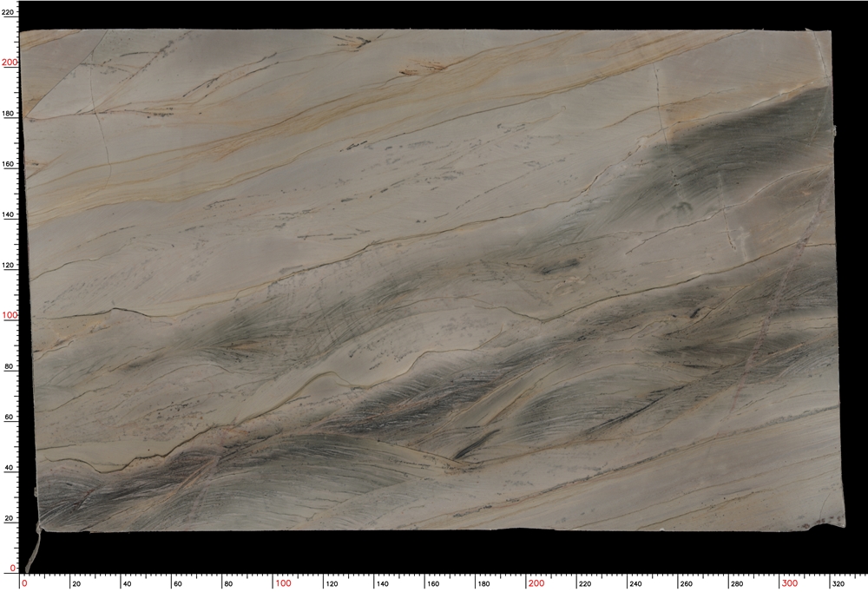Click the red 200 label on vertical ruler
Viewport: 868px width, 592px height.
pyautogui.click(x=10, y=62)
